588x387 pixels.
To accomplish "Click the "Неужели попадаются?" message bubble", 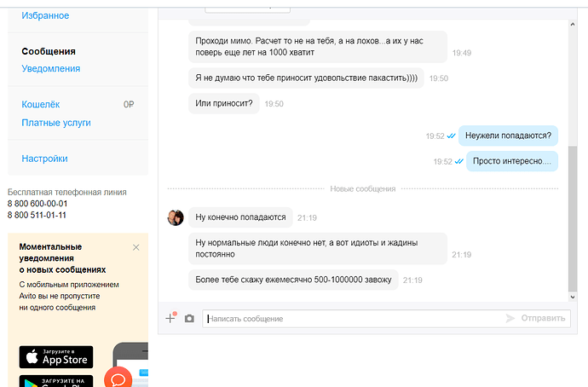I will [509, 136].
